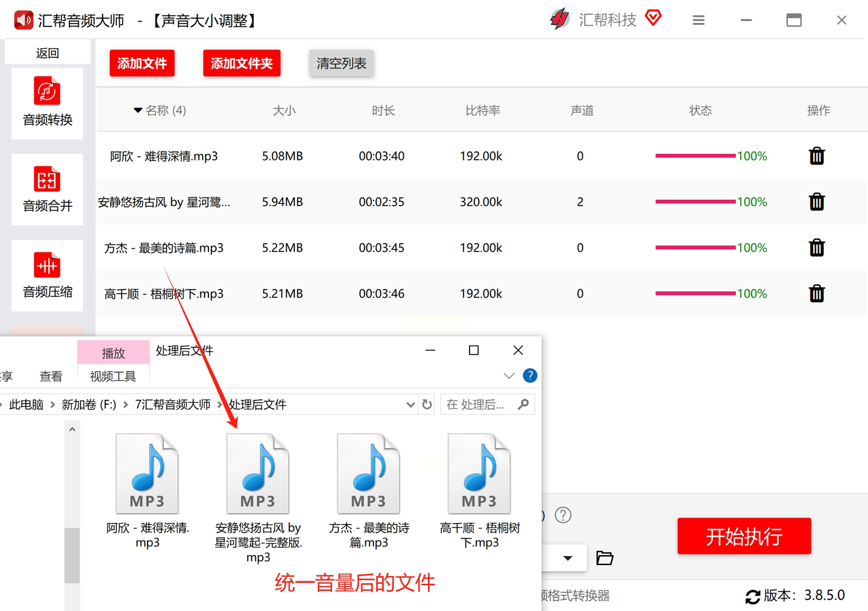868x611 pixels.
Task: Delete the 方杰 - 最美的诗篇.mp3 row
Action: coord(816,248)
